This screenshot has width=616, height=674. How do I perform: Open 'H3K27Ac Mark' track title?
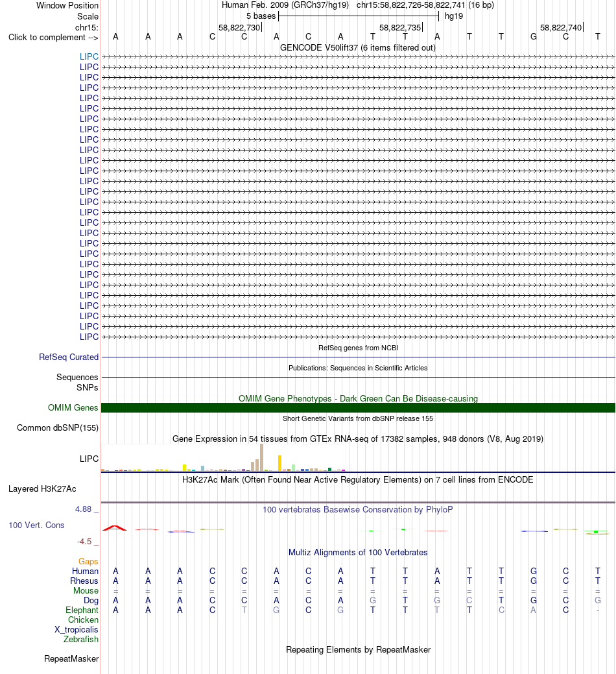click(358, 479)
